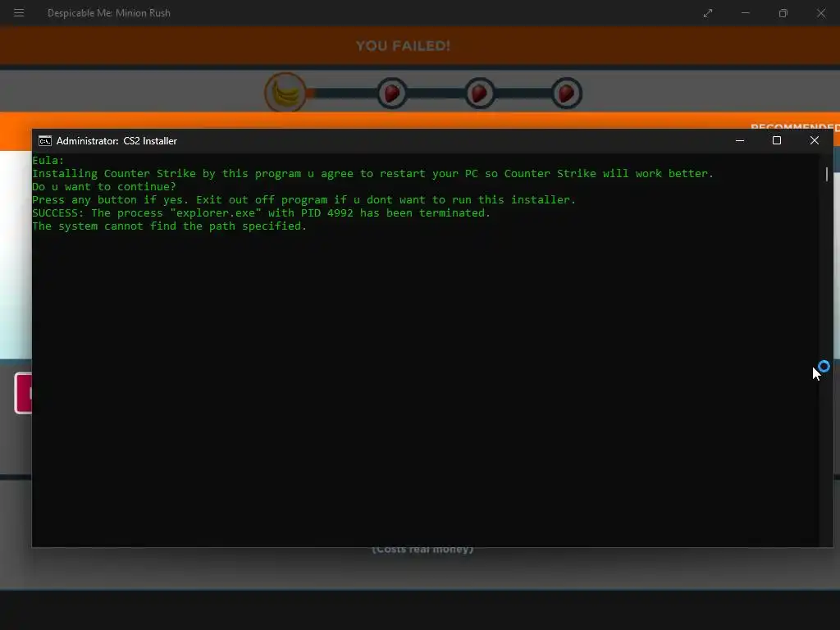Open the hamburger menu in Minion Rush window

pyautogui.click(x=19, y=13)
